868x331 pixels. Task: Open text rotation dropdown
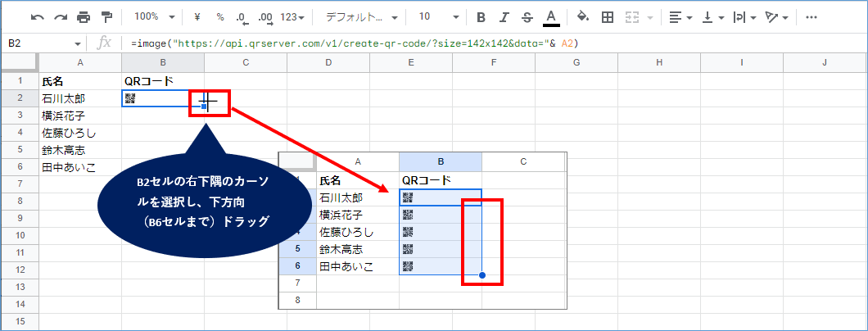click(x=777, y=17)
